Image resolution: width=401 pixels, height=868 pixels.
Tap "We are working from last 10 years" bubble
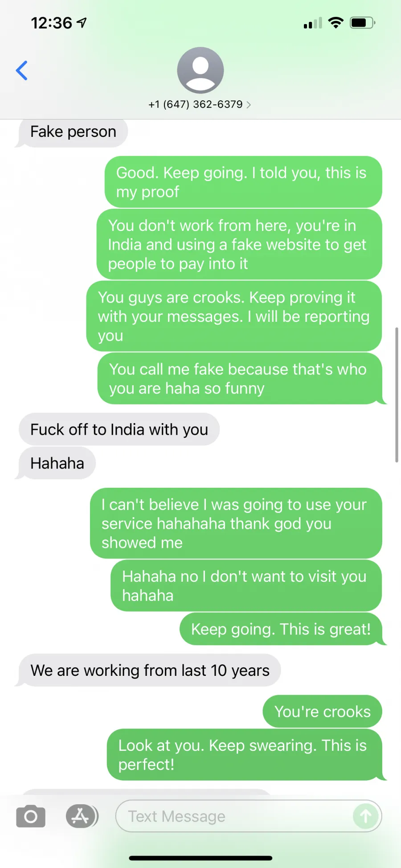click(x=150, y=671)
